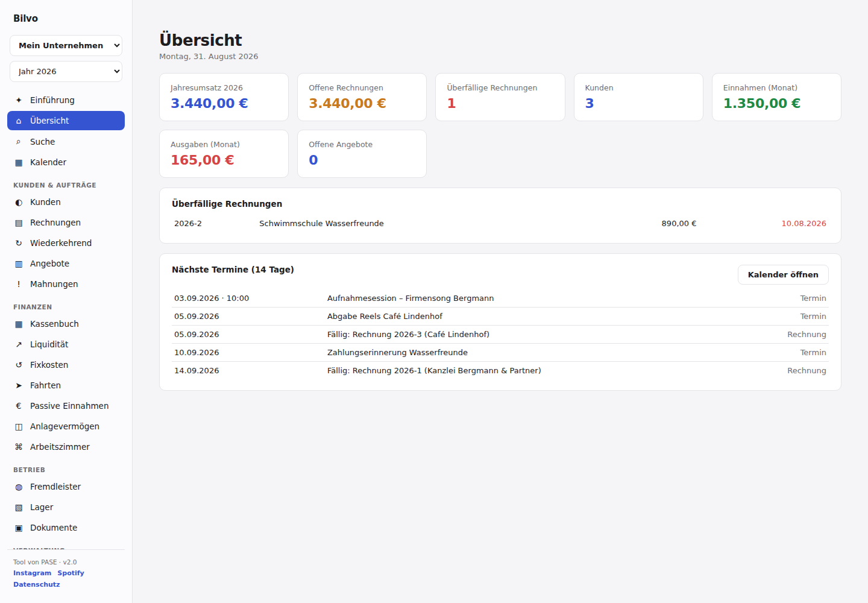Click the Passive Einnahmen euro icon

point(19,406)
